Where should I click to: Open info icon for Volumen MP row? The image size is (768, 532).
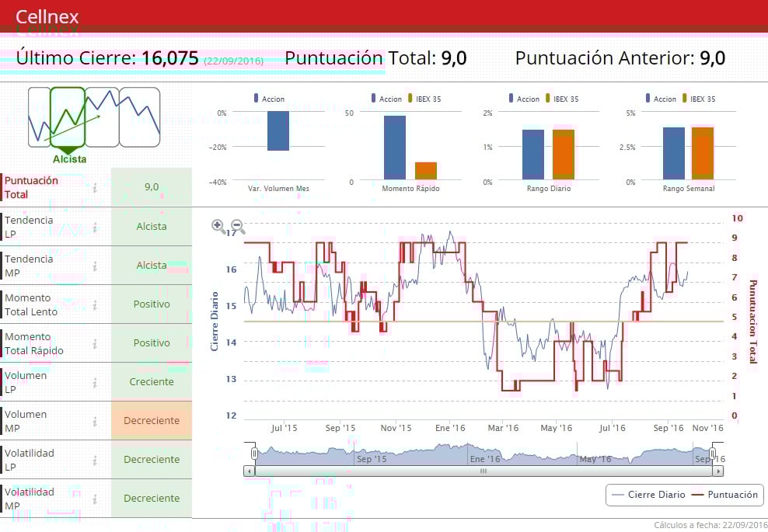click(95, 421)
